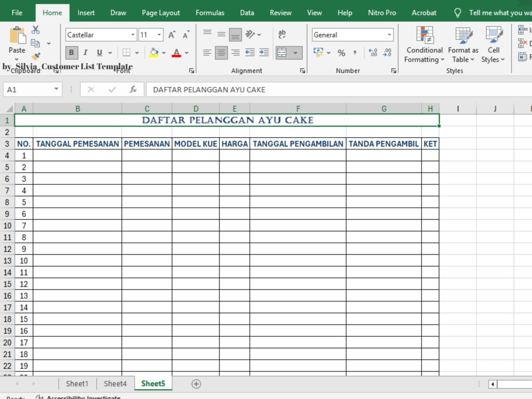
Task: Align text right
Action: pos(236,53)
